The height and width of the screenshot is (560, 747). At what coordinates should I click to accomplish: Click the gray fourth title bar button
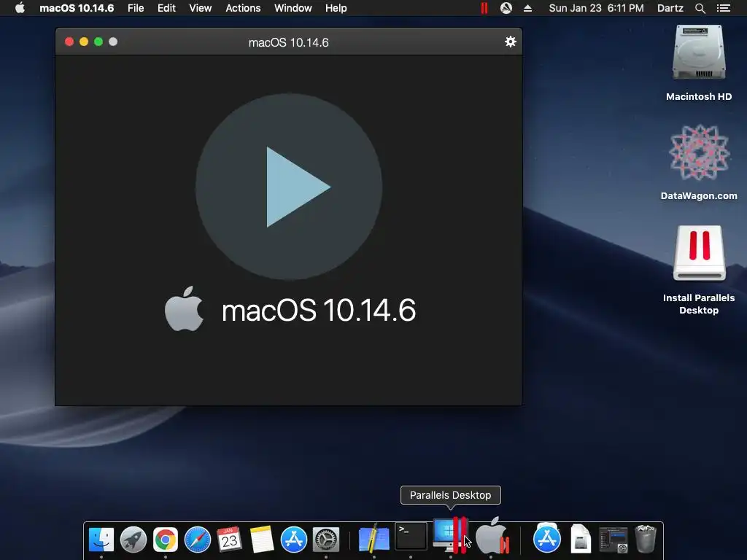113,42
